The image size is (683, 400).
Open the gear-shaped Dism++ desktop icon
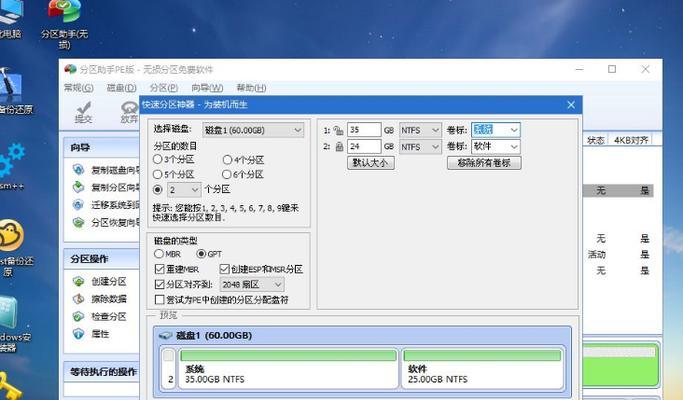point(12,166)
